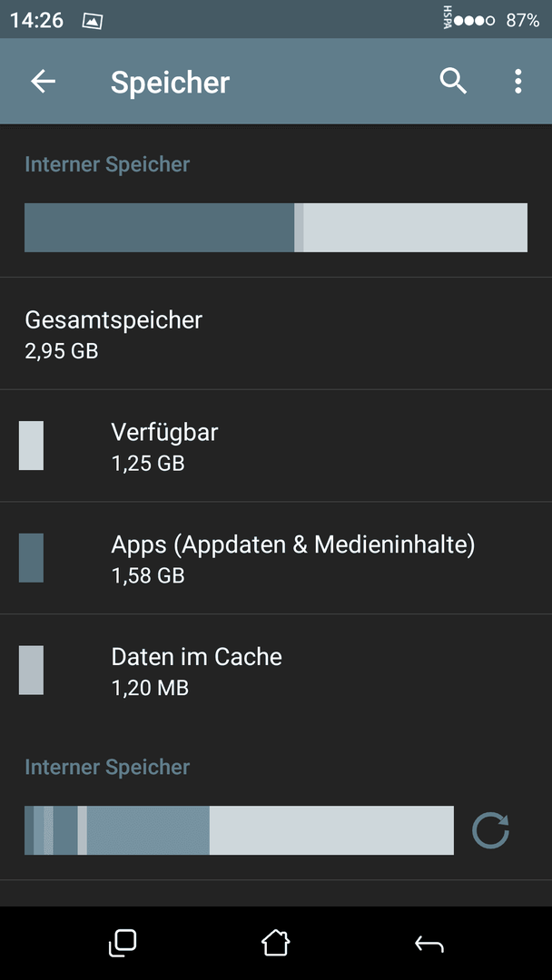Tap the picture notification icon in the status bar
This screenshot has width=552, height=980.
(x=93, y=21)
